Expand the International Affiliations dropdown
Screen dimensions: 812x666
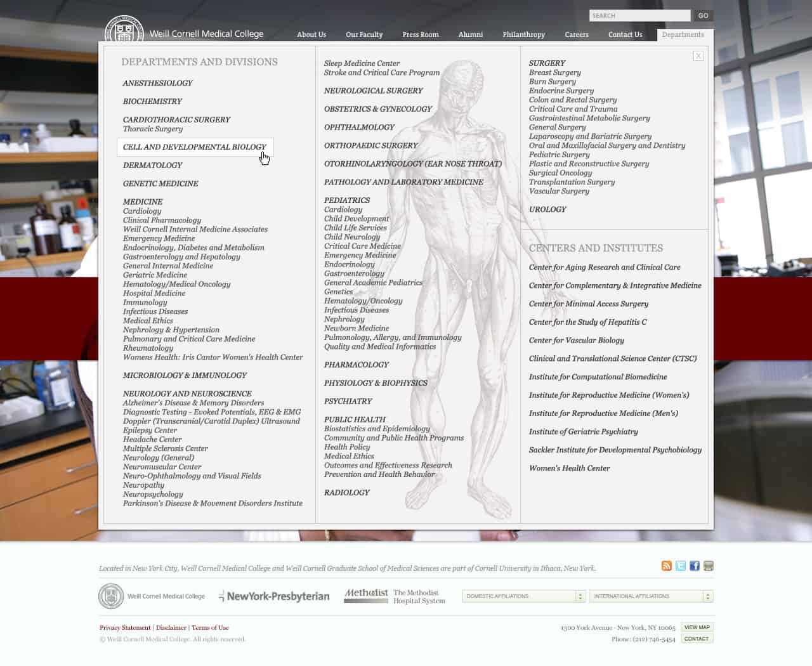tap(652, 596)
